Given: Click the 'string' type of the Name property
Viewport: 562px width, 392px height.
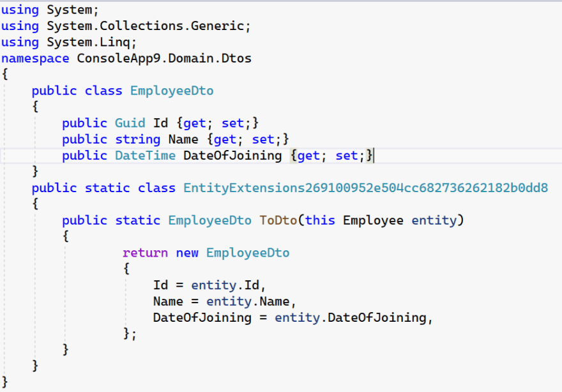Looking at the screenshot, I should point(138,139).
